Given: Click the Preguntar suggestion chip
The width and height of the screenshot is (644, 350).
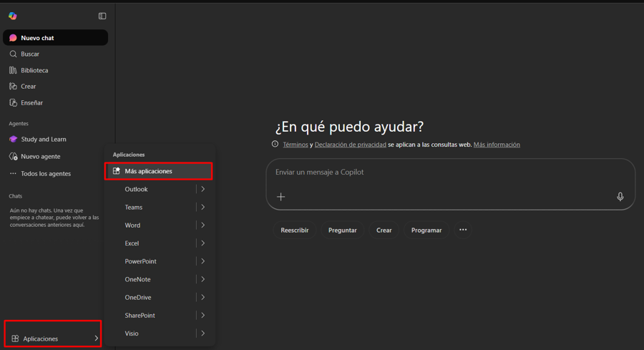Looking at the screenshot, I should coord(343,230).
